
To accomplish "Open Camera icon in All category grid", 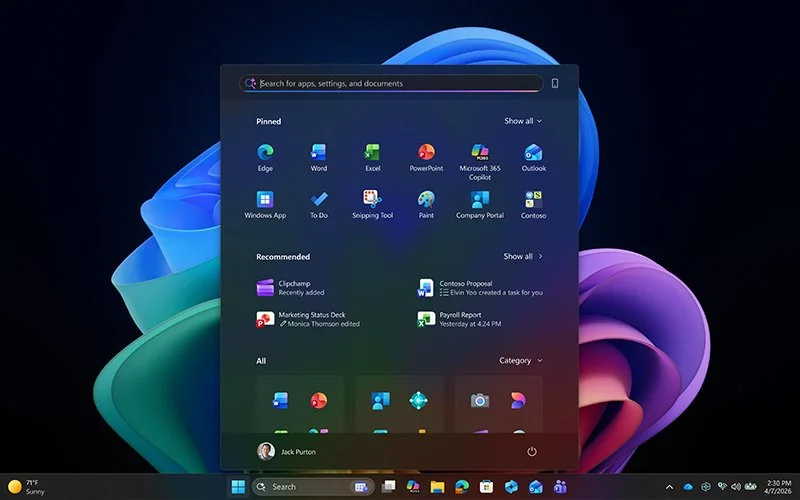I will point(480,401).
